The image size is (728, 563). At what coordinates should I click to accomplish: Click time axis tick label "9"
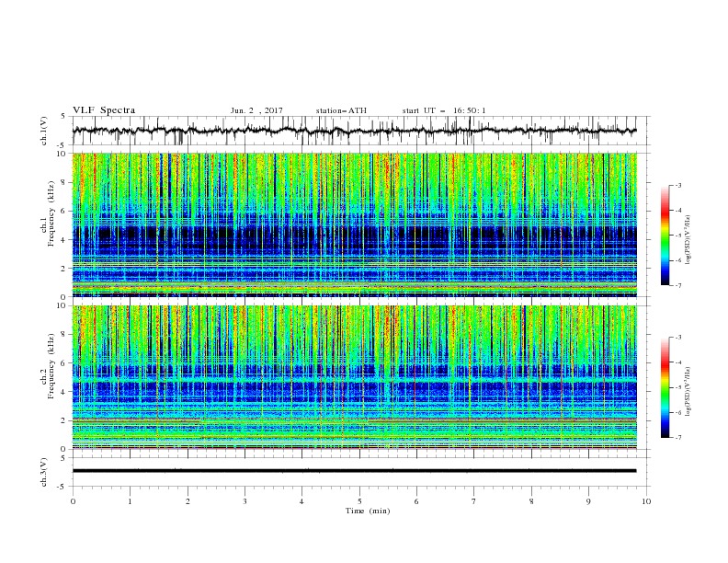(x=588, y=501)
